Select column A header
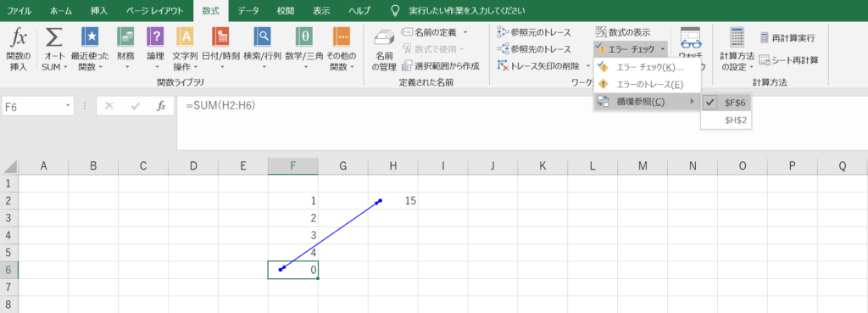 [x=43, y=165]
